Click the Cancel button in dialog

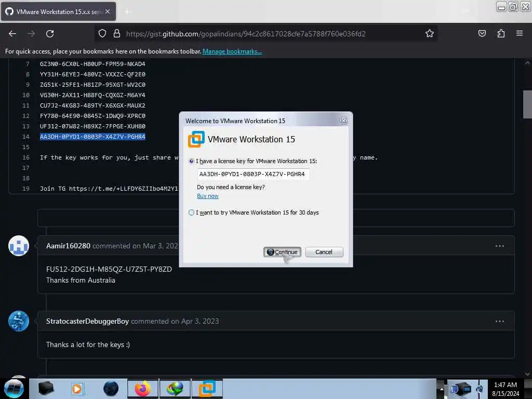tap(324, 252)
